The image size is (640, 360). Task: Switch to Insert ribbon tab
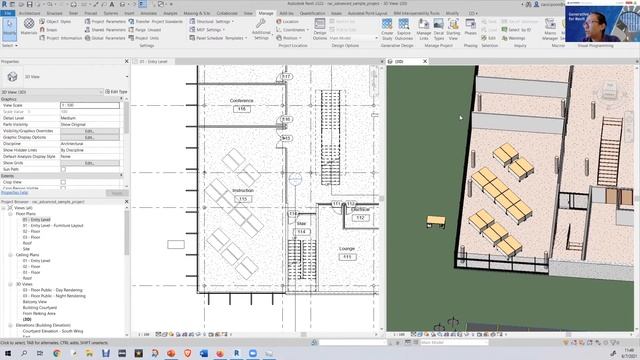[129, 13]
